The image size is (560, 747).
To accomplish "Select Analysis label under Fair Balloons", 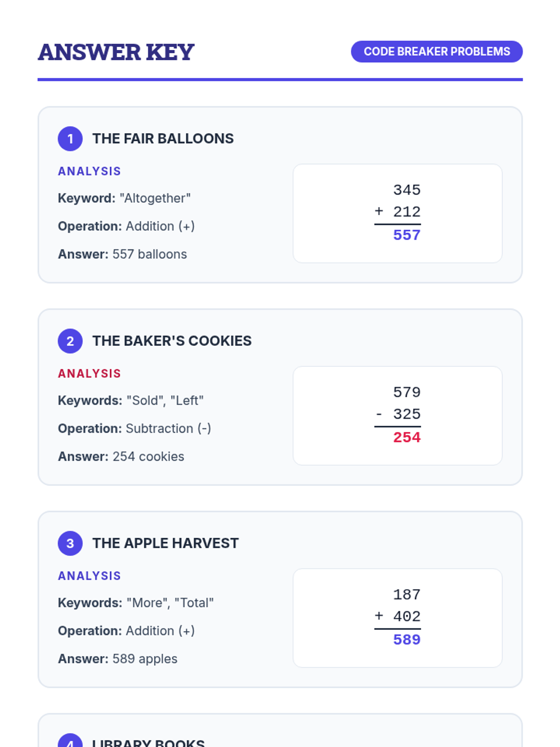I will point(89,171).
